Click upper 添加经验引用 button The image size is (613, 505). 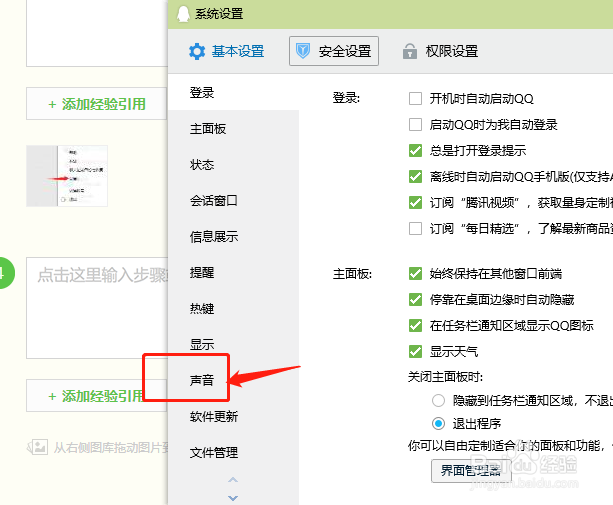[x=97, y=104]
